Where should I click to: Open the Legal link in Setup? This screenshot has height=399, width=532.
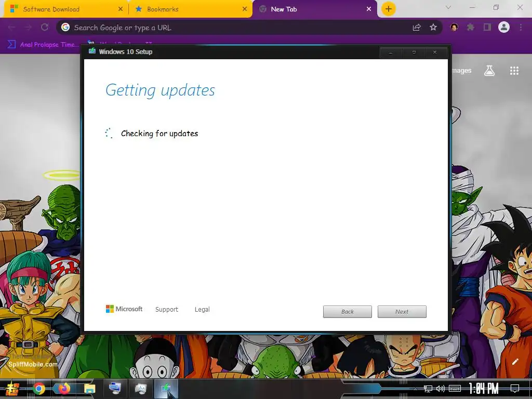pos(202,310)
